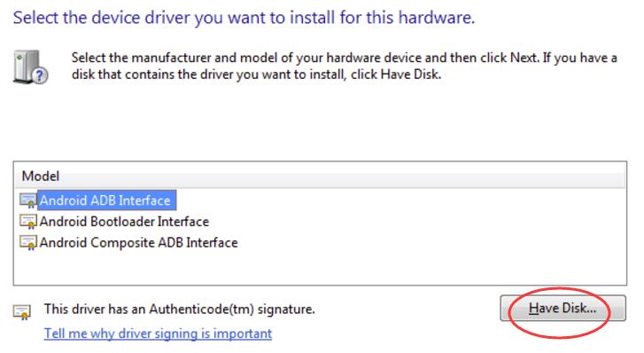Image resolution: width=644 pixels, height=353 pixels.
Task: Click empty space below the listed driver models
Action: coord(320,268)
